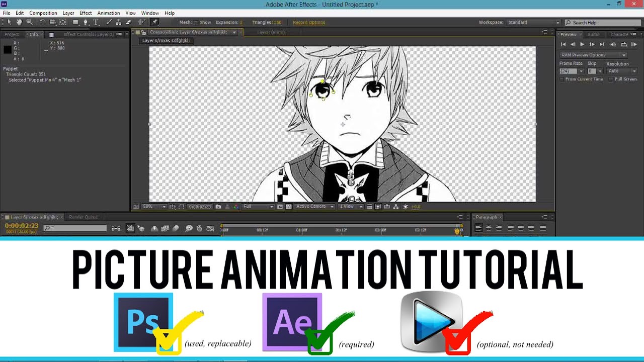Open the Effect menu
This screenshot has width=644, height=362.
86,13
